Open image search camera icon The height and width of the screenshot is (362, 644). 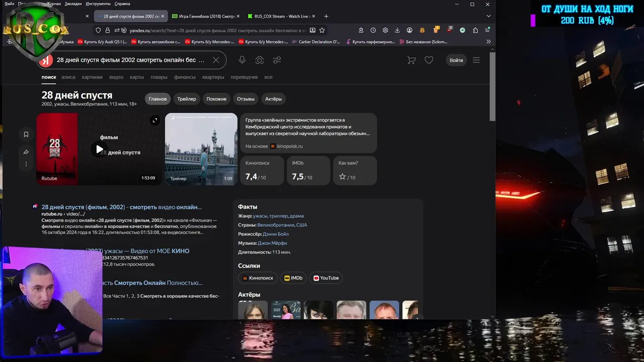point(260,60)
